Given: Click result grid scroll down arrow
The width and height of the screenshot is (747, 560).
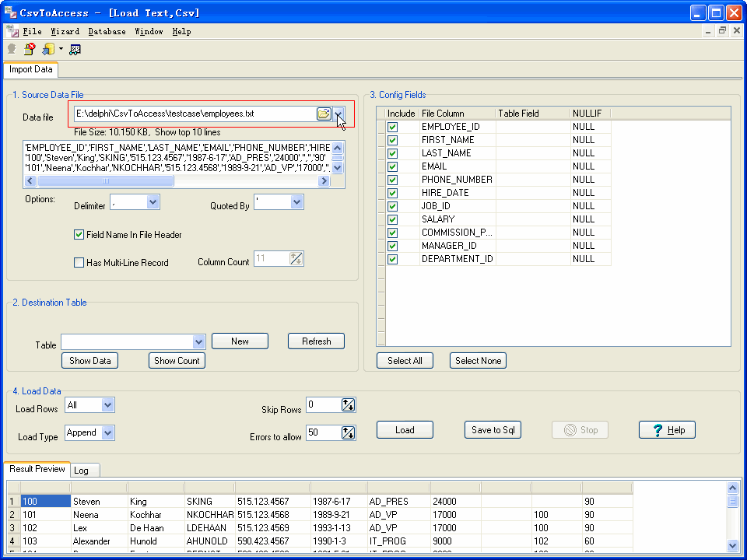Looking at the screenshot, I should point(733,546).
